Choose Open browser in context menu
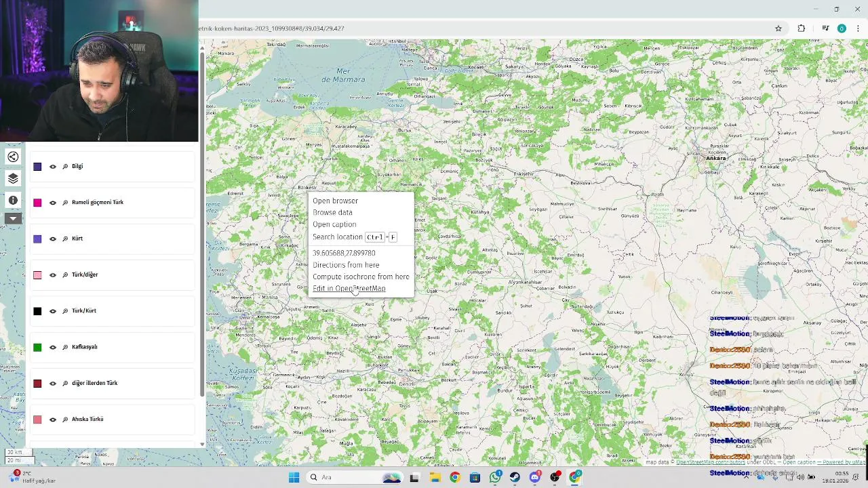 [x=335, y=201]
